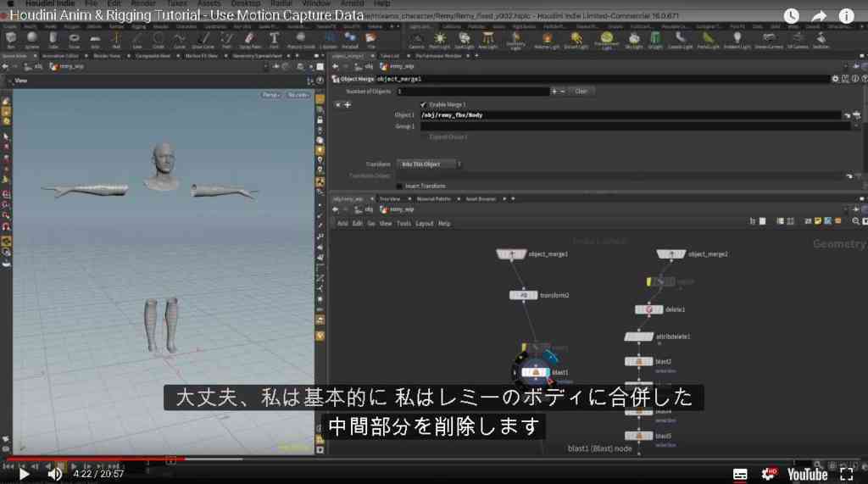868x484 pixels.
Task: Click YouTube Share arrow icon
Action: [819, 16]
